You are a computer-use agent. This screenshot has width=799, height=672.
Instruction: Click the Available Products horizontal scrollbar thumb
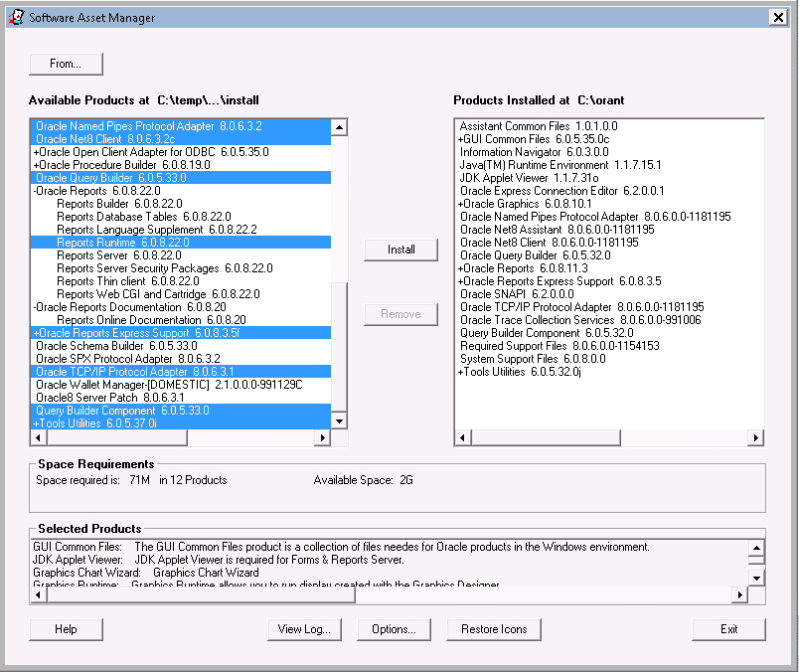116,437
